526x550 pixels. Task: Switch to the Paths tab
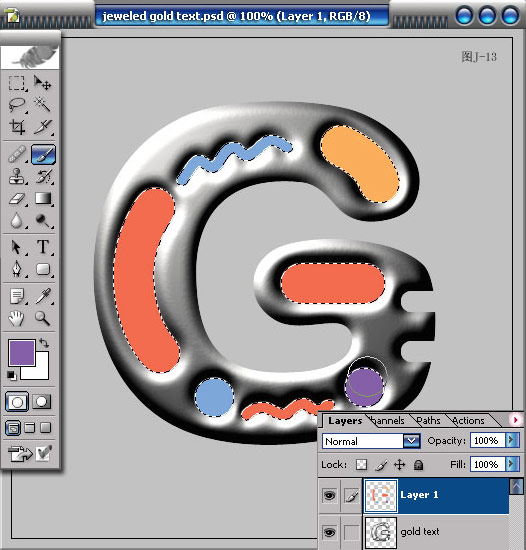(428, 420)
